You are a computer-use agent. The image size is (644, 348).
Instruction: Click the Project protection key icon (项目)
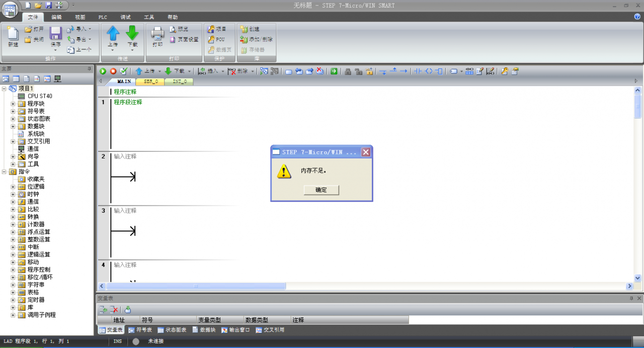[x=211, y=29]
